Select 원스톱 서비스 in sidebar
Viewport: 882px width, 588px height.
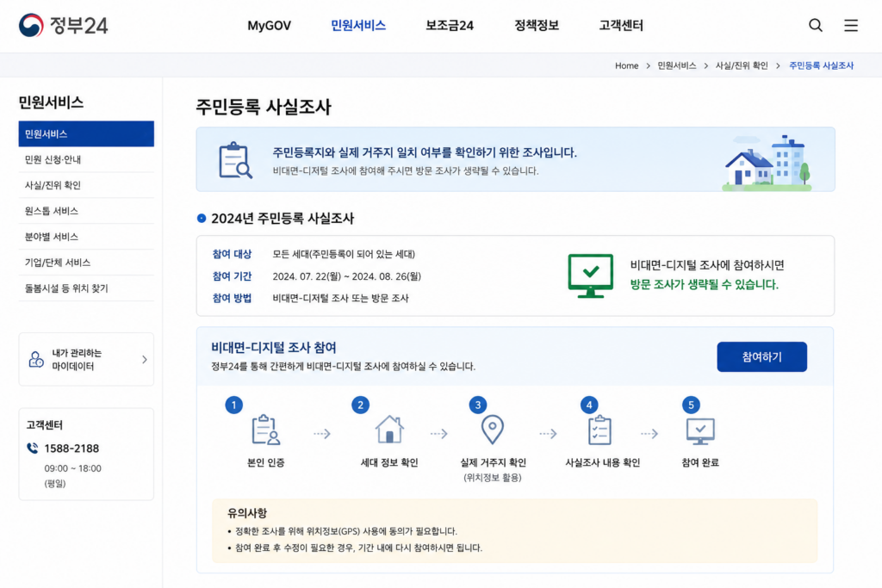[86, 211]
